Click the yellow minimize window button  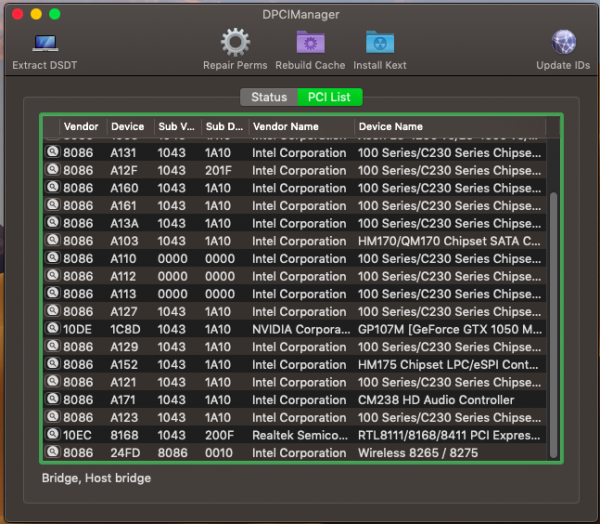click(36, 14)
